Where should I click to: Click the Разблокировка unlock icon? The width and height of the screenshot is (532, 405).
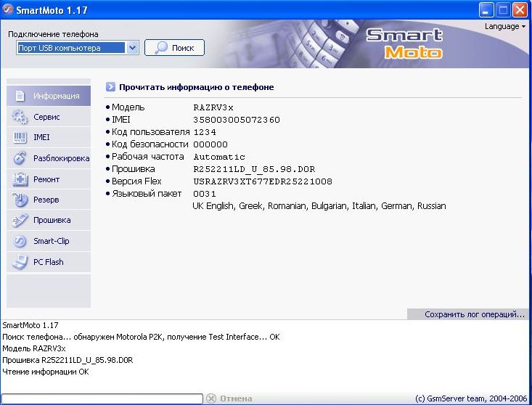pyautogui.click(x=20, y=158)
